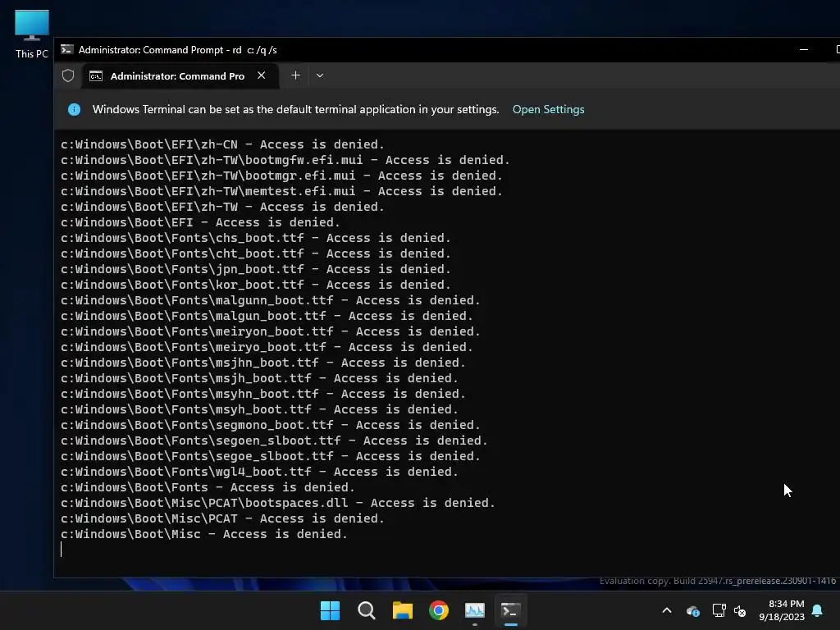Click the OneDrive cloud tray icon
This screenshot has width=840, height=630.
click(x=692, y=610)
